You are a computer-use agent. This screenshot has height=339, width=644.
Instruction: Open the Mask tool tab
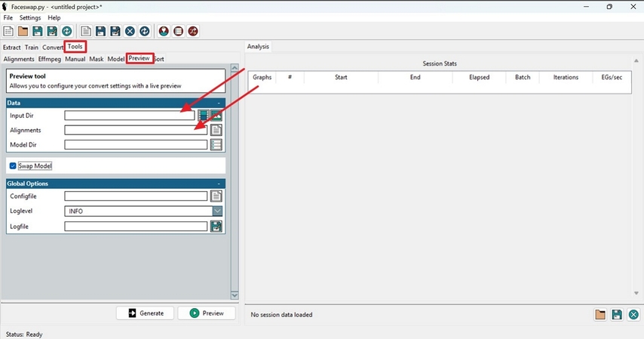(97, 59)
